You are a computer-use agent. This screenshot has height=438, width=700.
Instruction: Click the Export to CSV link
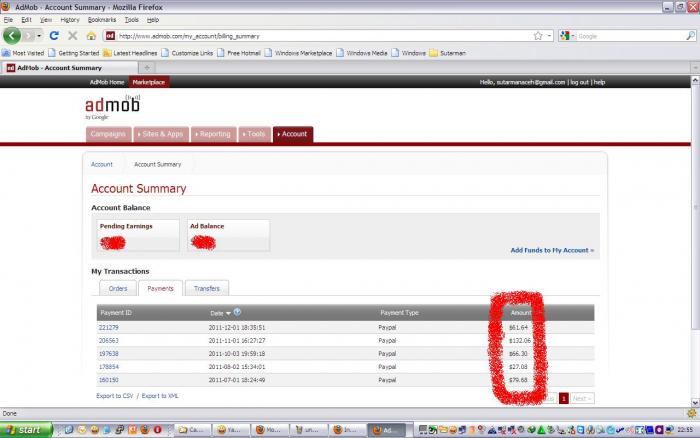[115, 396]
